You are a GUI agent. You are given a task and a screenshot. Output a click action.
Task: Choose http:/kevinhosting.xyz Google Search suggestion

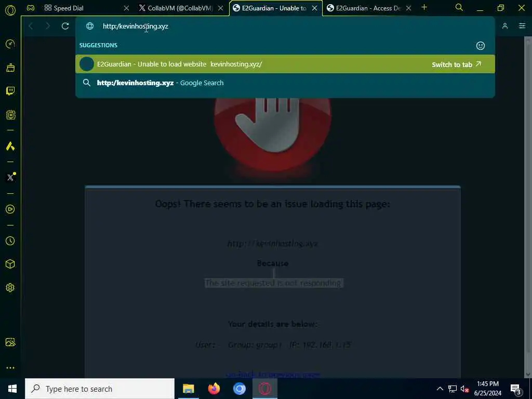285,83
